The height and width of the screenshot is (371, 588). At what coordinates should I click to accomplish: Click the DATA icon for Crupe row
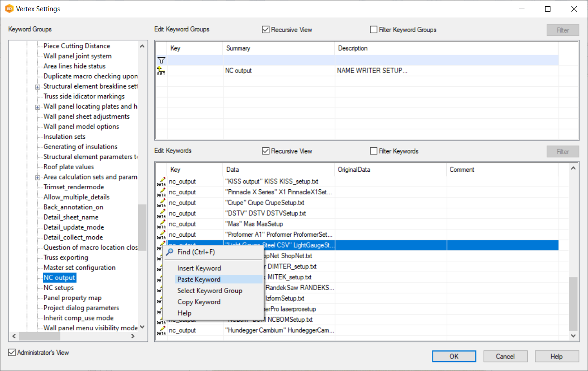161,203
